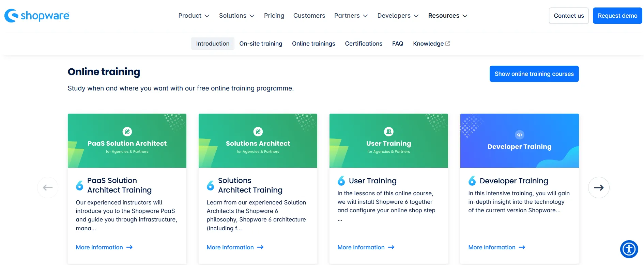Screen dimensions: 644x265
Task: Click description starting 'In the lessons of this online course'
Action: (x=386, y=206)
